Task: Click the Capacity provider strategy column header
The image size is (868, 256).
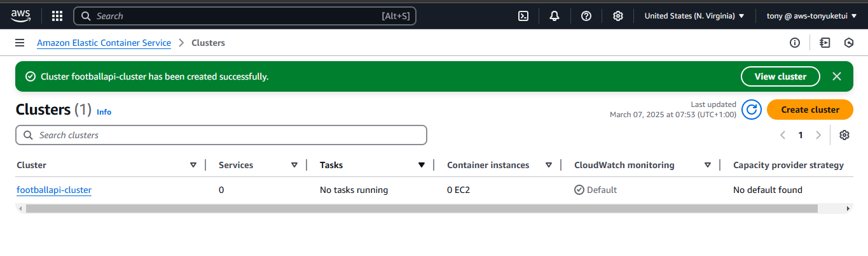Action: pyautogui.click(x=789, y=165)
